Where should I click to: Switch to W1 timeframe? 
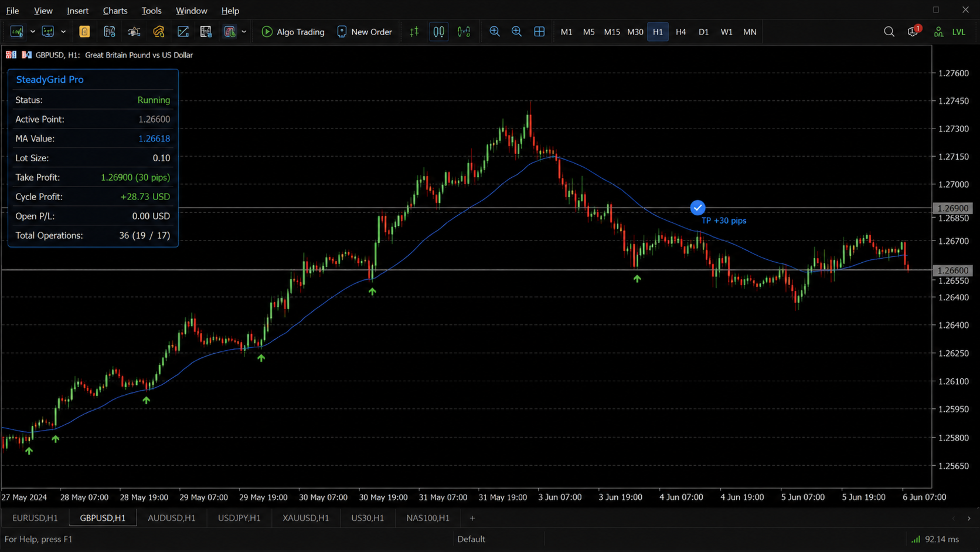pyautogui.click(x=727, y=32)
